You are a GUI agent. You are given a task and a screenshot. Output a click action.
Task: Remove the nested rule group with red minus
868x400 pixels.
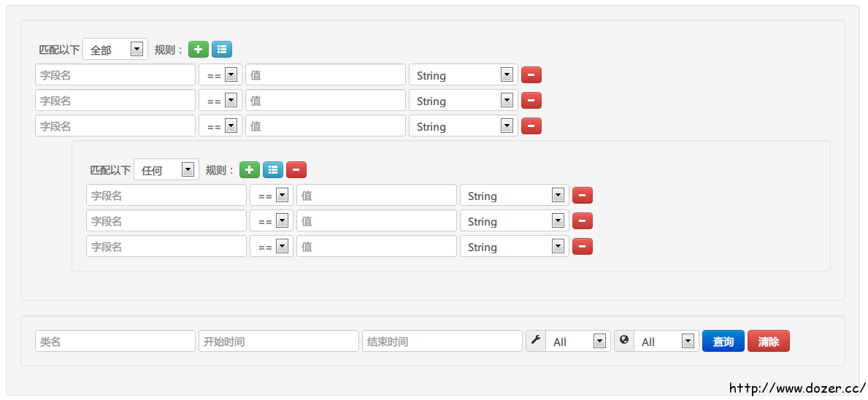point(296,170)
